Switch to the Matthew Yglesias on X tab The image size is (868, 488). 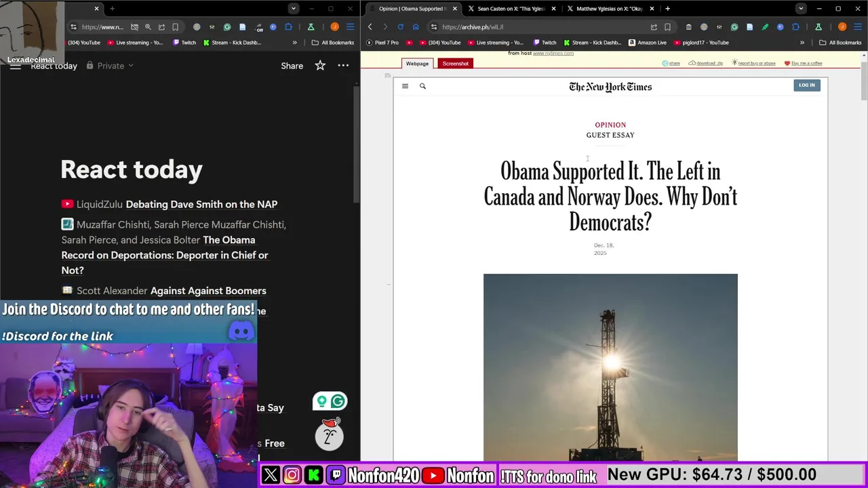(x=609, y=9)
